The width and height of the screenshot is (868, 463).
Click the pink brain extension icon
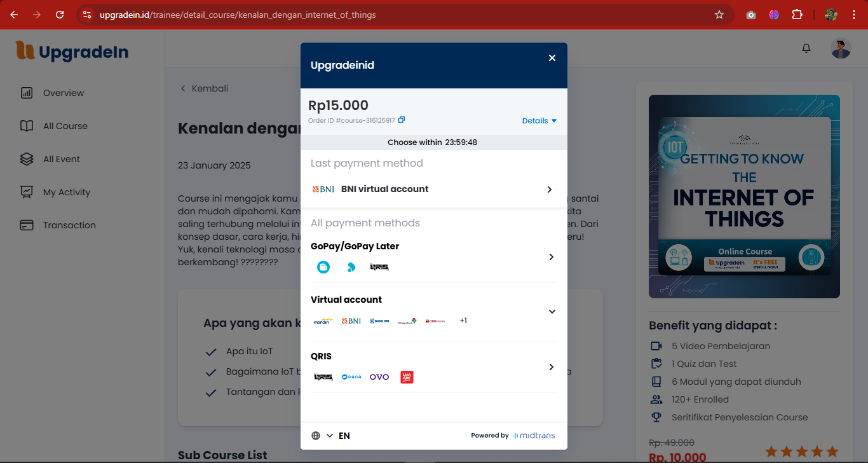click(774, 15)
